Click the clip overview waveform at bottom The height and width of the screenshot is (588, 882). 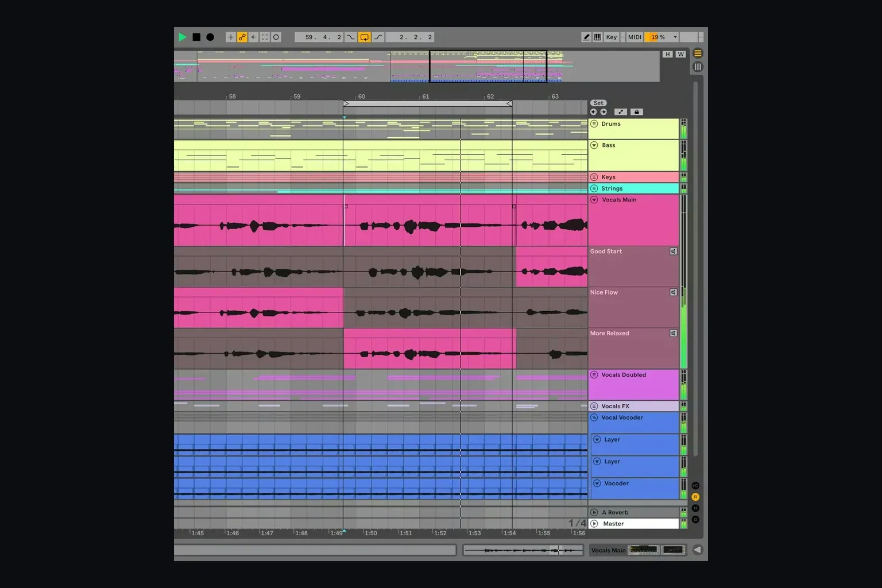[x=523, y=550]
